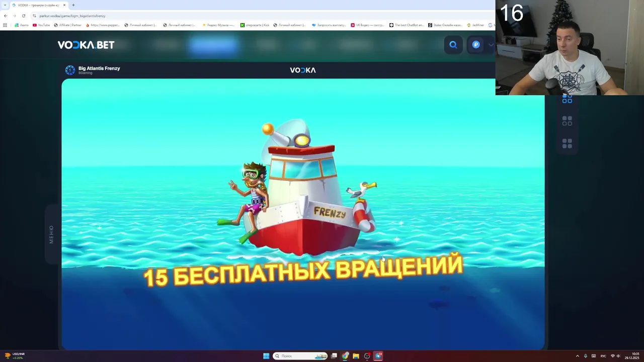Select the bottom grid layout icon
The height and width of the screenshot is (362, 644).
pyautogui.click(x=567, y=144)
